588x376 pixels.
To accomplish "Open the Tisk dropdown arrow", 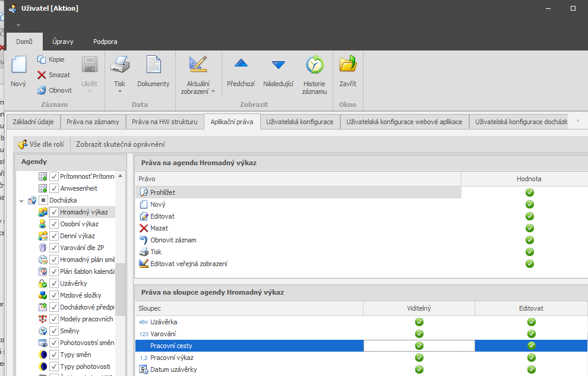I will (x=120, y=91).
